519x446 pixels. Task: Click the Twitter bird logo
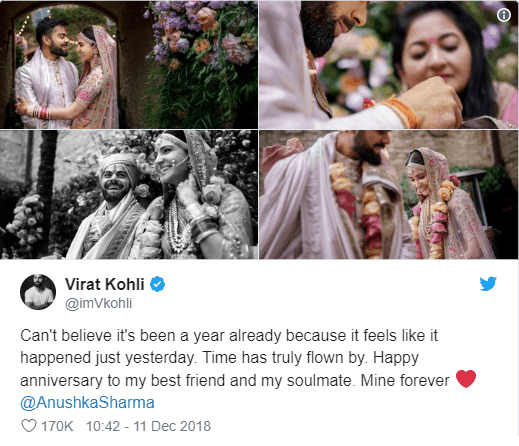(x=488, y=284)
